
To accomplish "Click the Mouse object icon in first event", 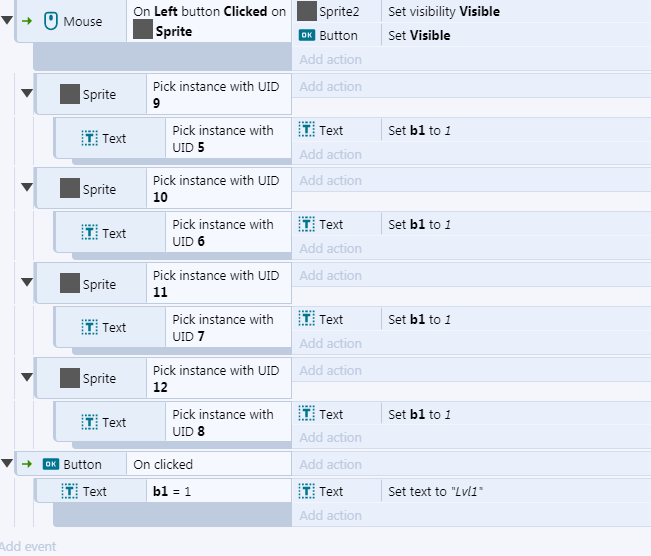I will [x=51, y=21].
